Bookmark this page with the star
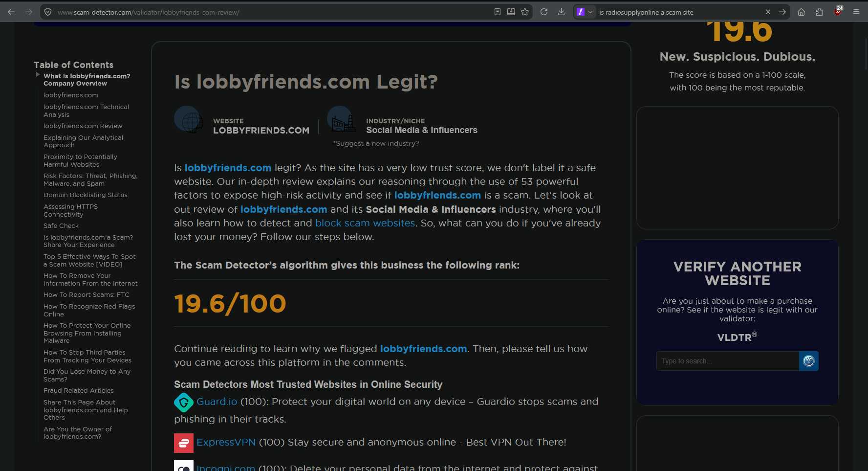This screenshot has width=868, height=471. 525,12
